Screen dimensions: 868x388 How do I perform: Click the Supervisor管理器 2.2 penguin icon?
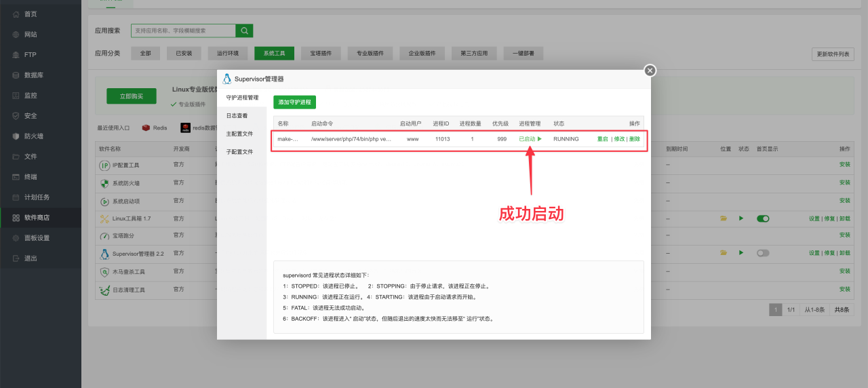tap(104, 254)
